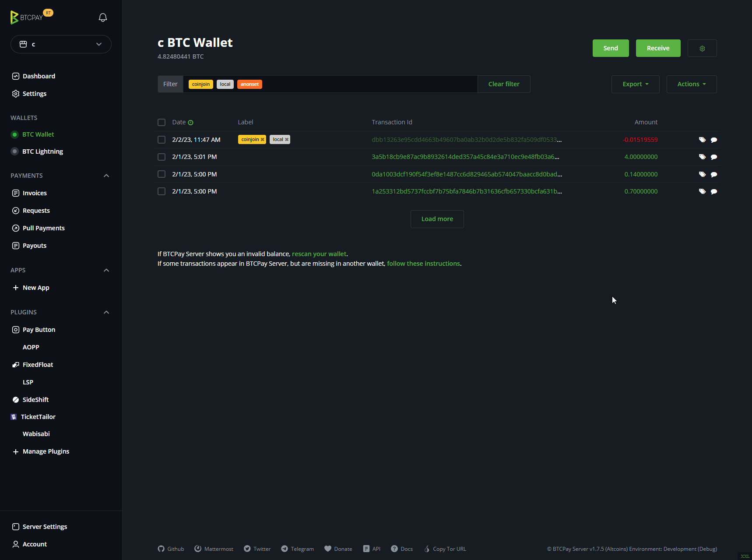Click the wallet settings gear icon
Viewport: 752px width, 560px height.
[x=702, y=48]
